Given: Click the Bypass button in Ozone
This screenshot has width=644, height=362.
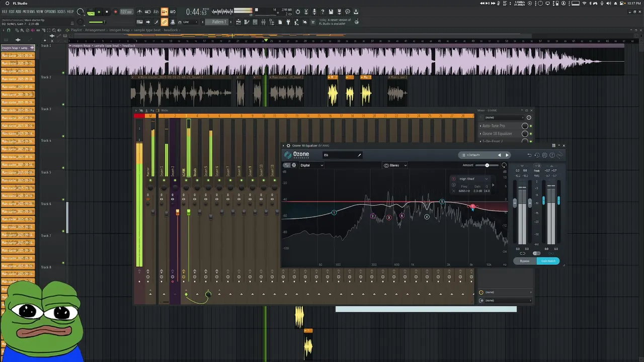Looking at the screenshot, I should [525, 261].
